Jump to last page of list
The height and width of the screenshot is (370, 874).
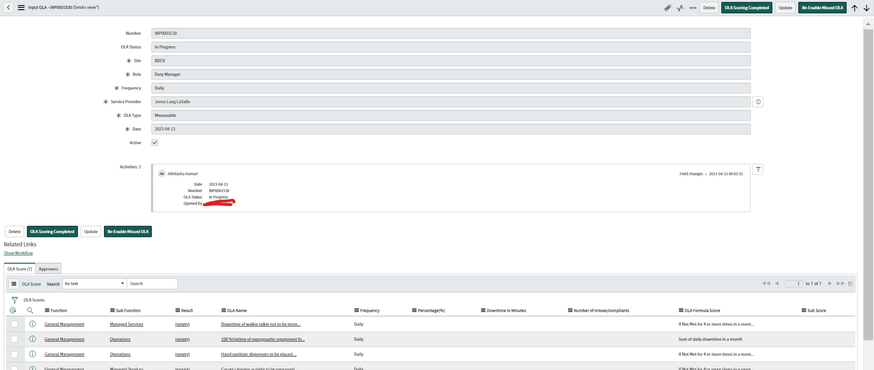[841, 284]
